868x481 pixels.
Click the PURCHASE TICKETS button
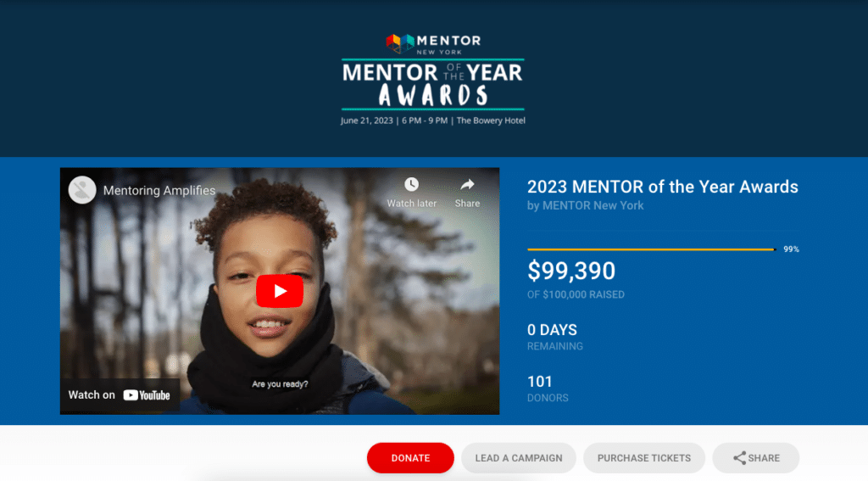point(644,458)
